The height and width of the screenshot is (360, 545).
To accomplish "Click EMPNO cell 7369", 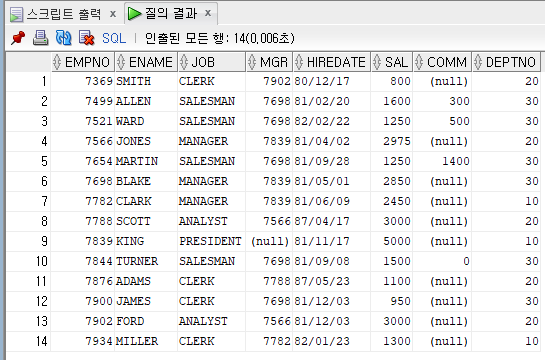I will point(83,81).
